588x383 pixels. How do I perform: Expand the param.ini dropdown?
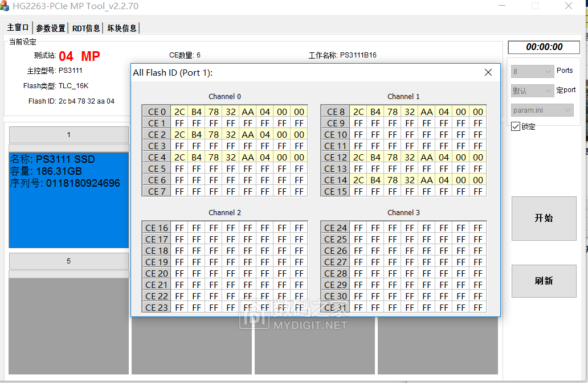pyautogui.click(x=542, y=110)
